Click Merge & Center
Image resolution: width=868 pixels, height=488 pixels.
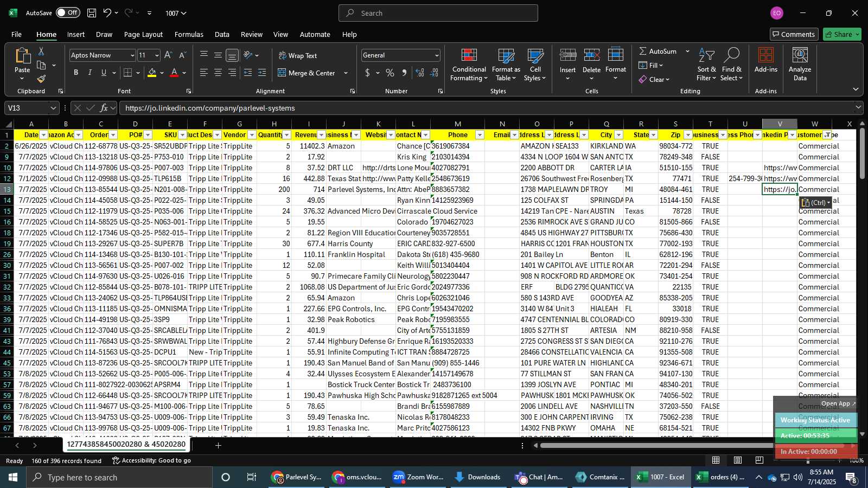307,73
